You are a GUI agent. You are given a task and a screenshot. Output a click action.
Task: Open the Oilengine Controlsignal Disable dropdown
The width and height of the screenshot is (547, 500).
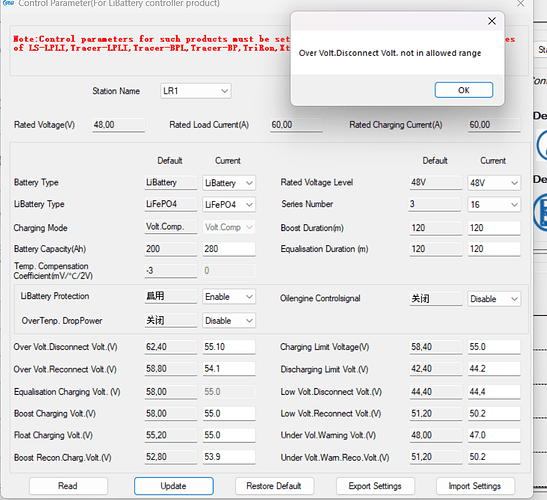494,299
